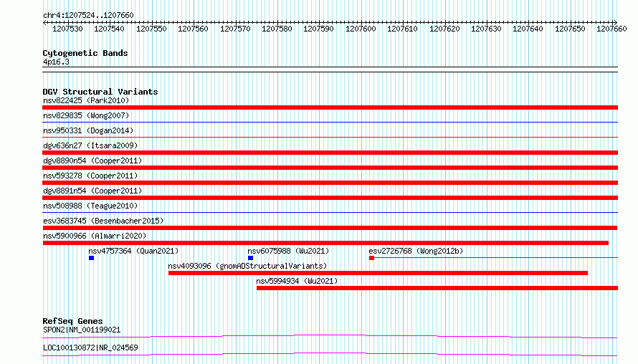
Task: Open gene LOC100130872|NR_024569
Action: (x=90, y=348)
